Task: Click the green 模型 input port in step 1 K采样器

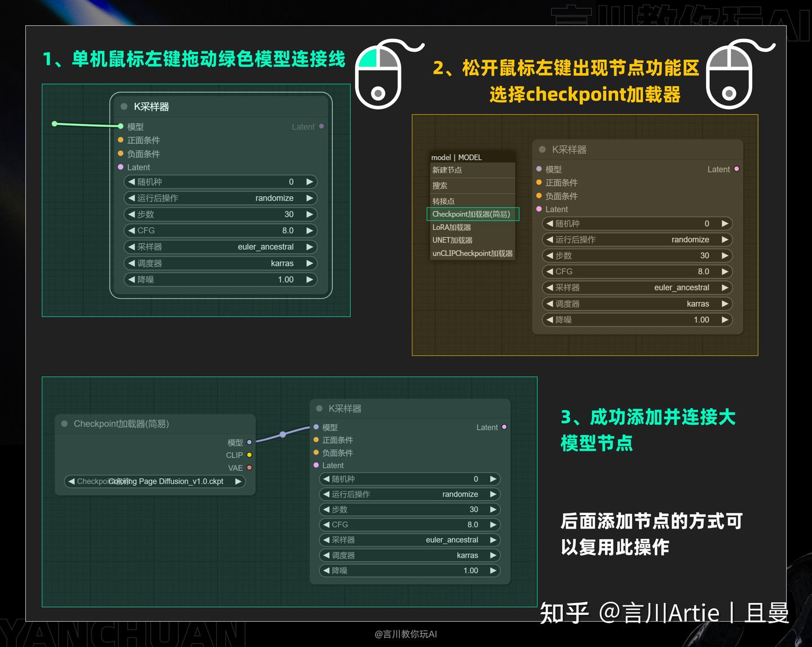Action: coord(121,126)
